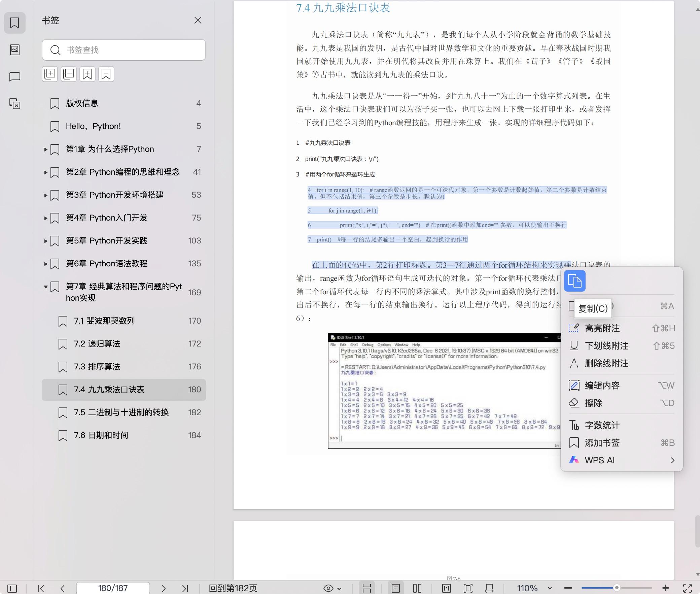Choose 高亮附注 from context menu

coord(602,328)
